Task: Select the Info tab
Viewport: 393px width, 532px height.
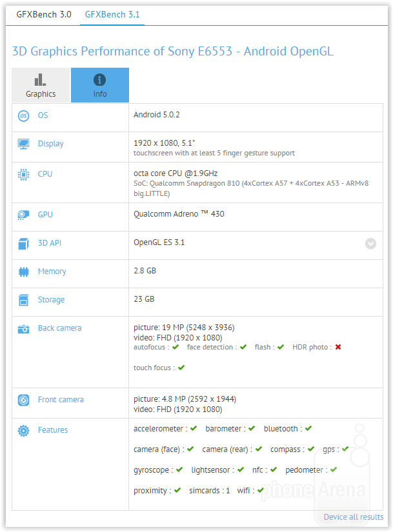Action: 100,85
